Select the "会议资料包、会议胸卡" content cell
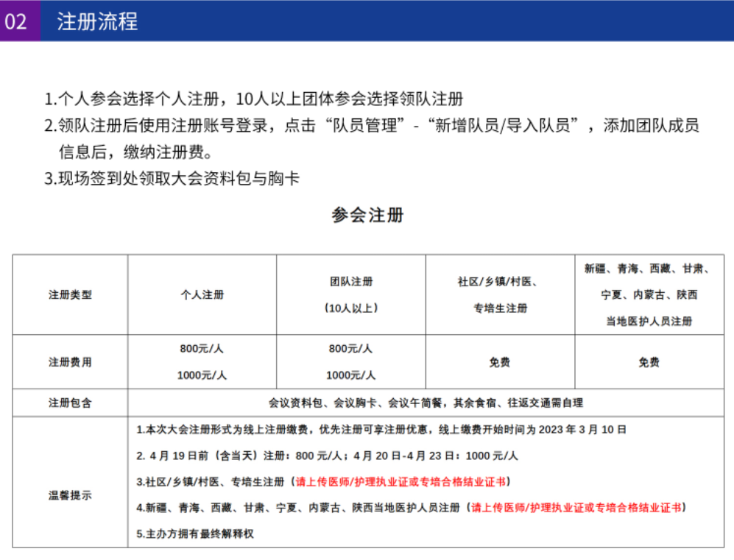Screen dimensions: 734x560 426,403
